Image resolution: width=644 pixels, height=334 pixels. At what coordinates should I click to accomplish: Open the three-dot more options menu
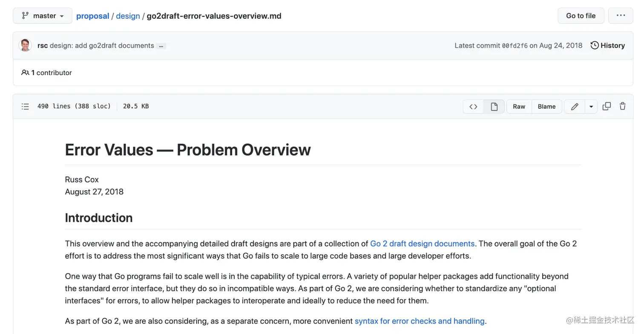621,16
